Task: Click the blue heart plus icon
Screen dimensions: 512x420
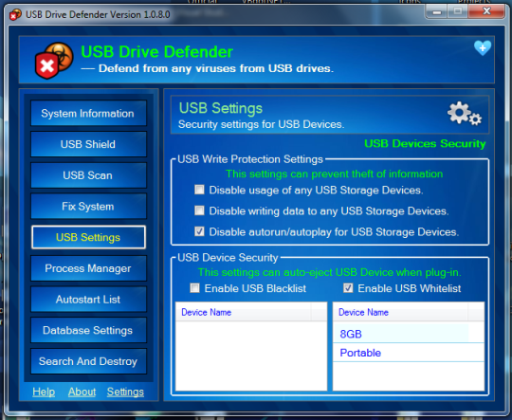Action: pyautogui.click(x=483, y=48)
